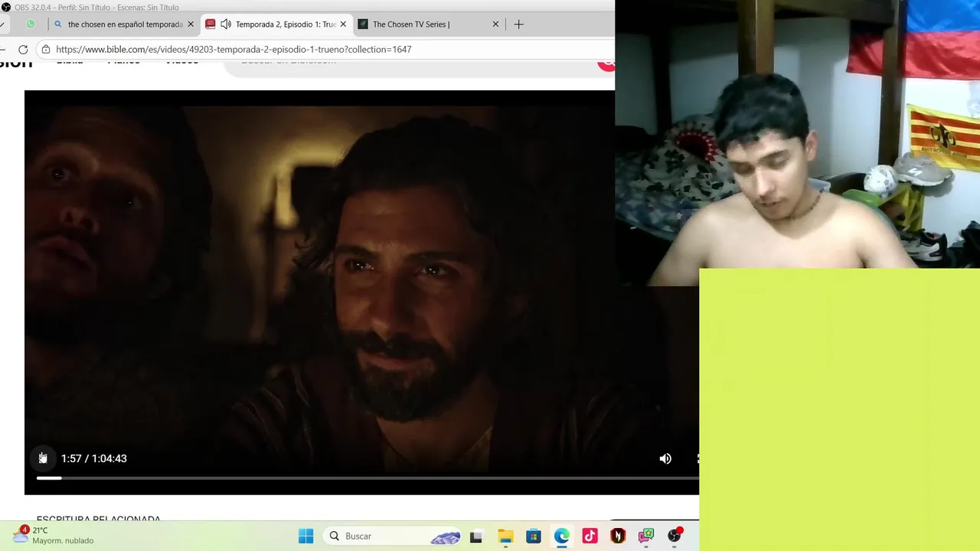Screen dimensions: 980x551
Task: View site information lock icon
Action: coord(46,49)
